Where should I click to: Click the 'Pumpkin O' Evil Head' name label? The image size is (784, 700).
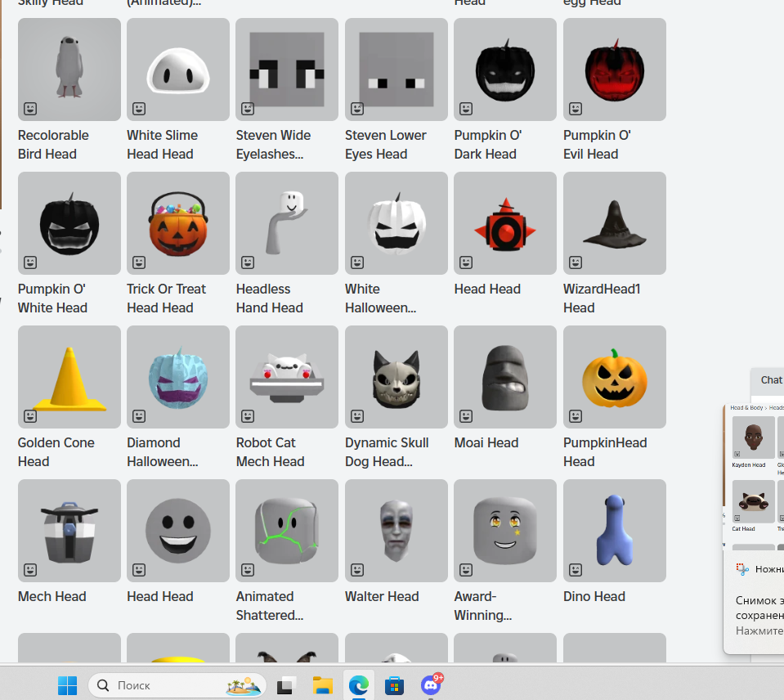point(597,145)
